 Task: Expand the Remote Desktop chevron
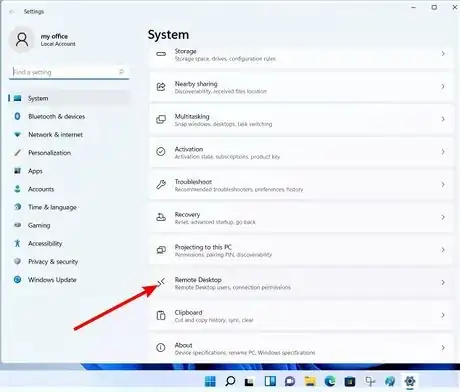tap(443, 283)
